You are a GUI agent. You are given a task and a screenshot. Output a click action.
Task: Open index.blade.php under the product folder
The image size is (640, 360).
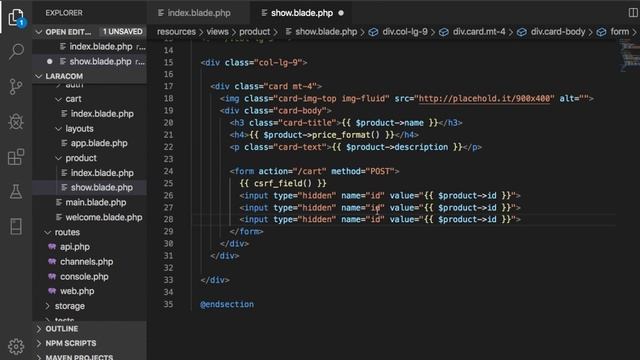click(89, 173)
